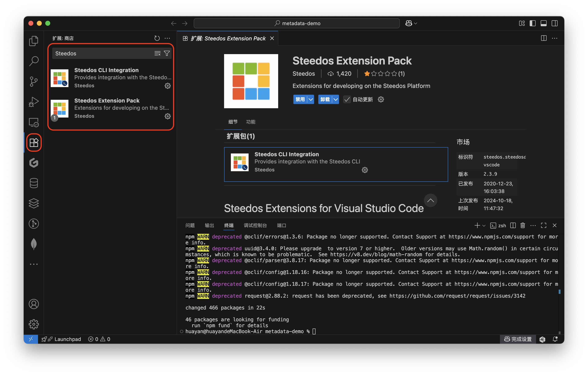
Task: Click the remote window indicator
Action: [31, 339]
